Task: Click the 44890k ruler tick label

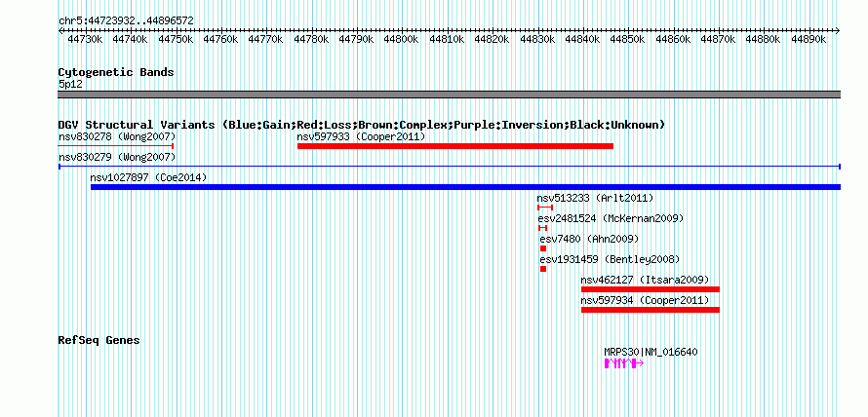Action: [809, 39]
